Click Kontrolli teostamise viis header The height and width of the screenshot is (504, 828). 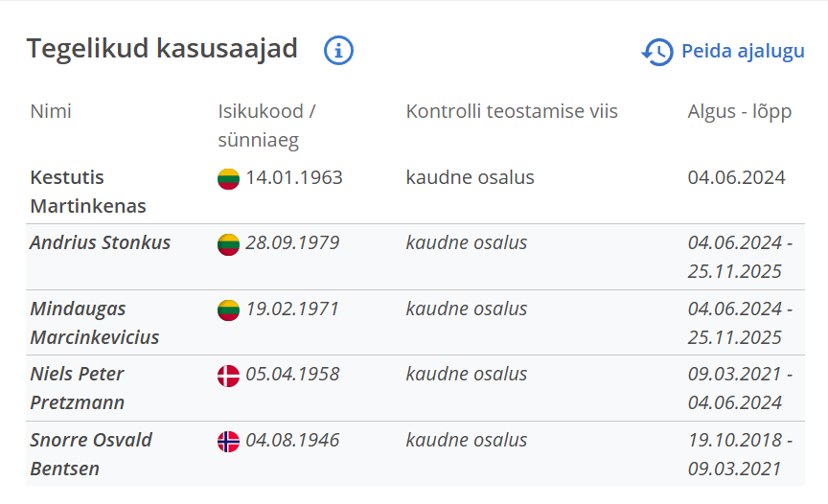512,111
